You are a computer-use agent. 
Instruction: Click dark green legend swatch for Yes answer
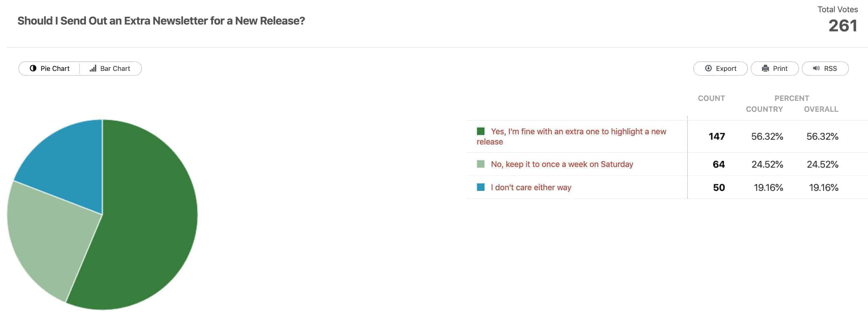[480, 131]
